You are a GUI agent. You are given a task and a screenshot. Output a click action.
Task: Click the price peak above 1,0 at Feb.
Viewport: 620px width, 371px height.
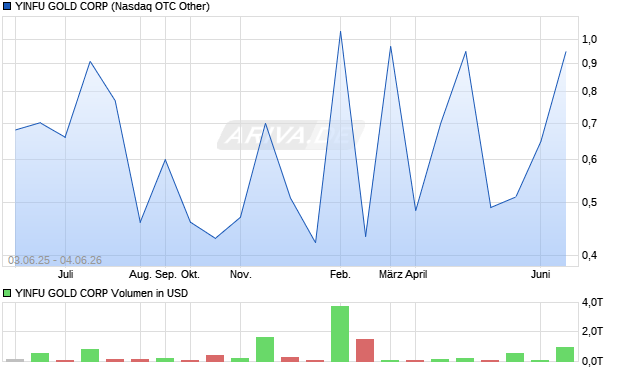pyautogui.click(x=340, y=32)
